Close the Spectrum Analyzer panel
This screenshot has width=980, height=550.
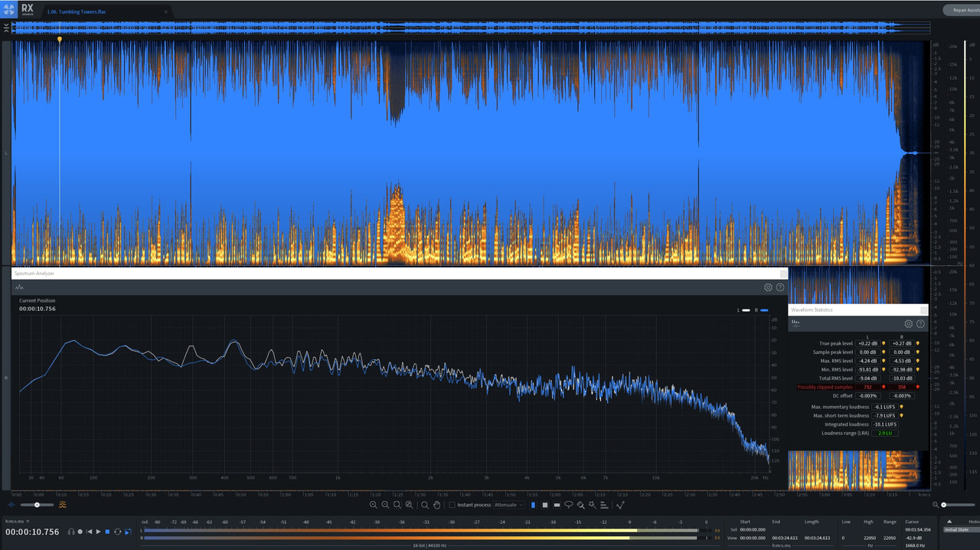coord(783,273)
